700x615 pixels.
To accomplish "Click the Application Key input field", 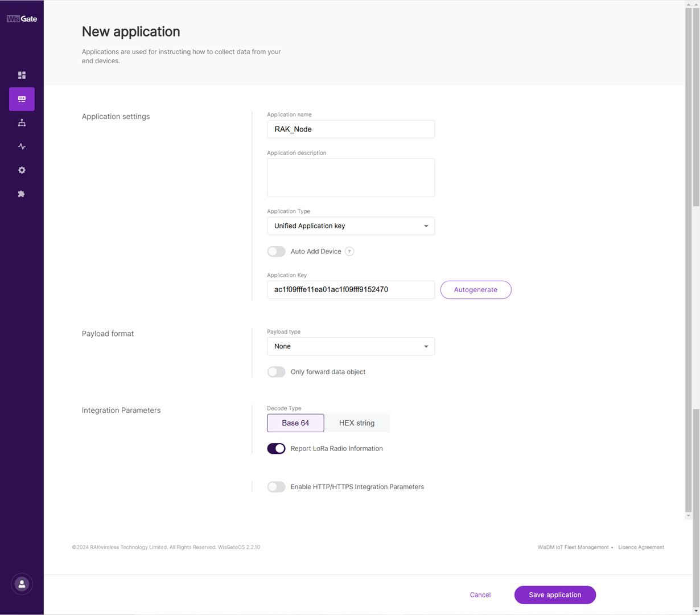I will [x=351, y=290].
